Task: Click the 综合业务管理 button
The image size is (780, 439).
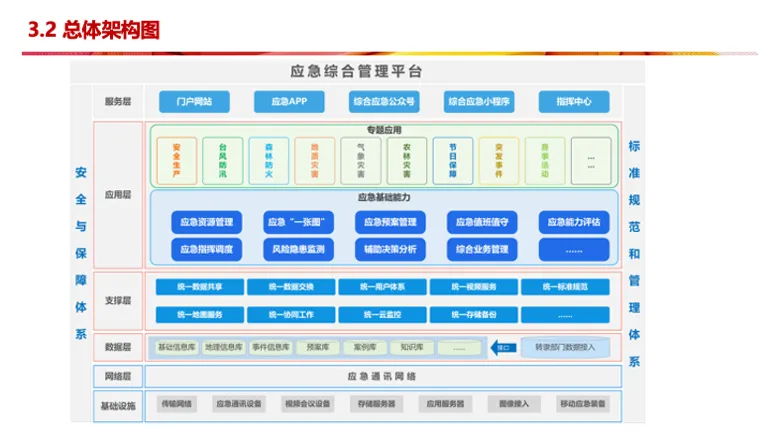Action: click(x=482, y=250)
